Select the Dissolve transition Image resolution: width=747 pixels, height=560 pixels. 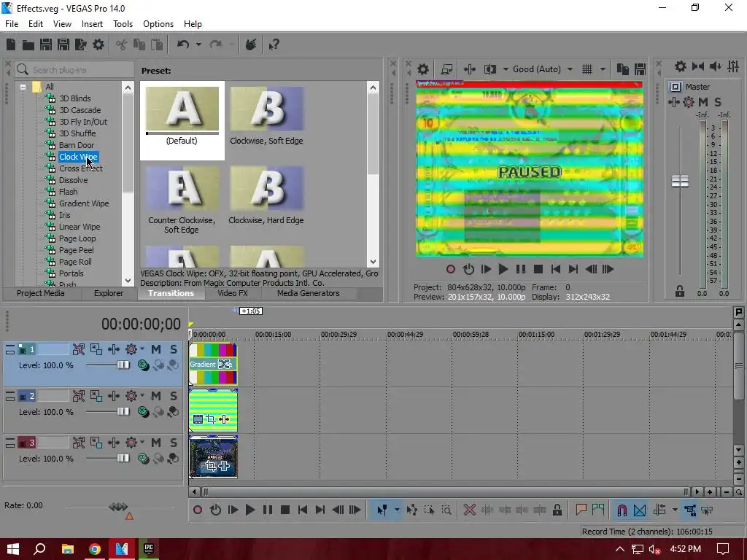click(x=73, y=180)
